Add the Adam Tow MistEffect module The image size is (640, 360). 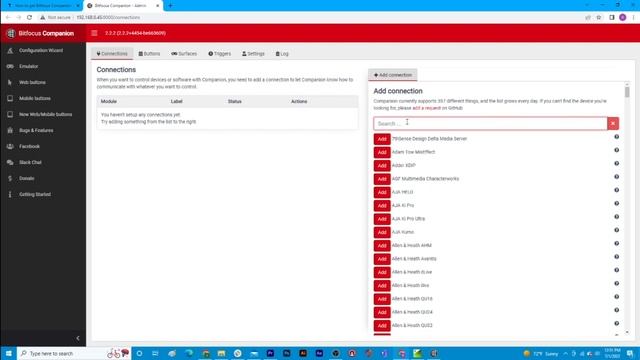(x=382, y=152)
